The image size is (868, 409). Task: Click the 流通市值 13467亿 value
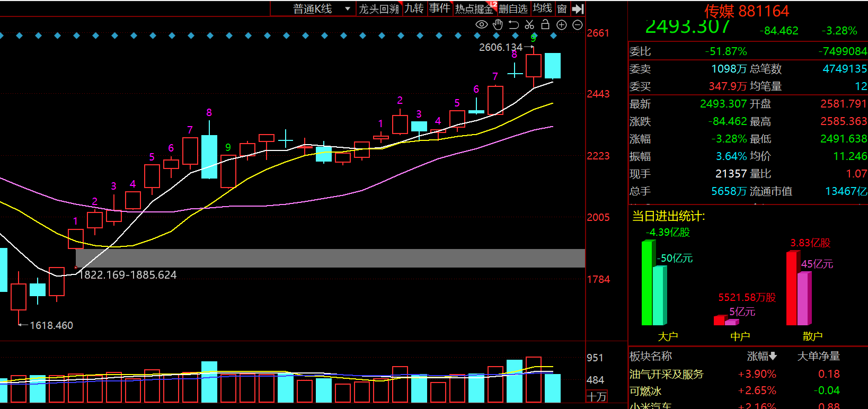[846, 191]
